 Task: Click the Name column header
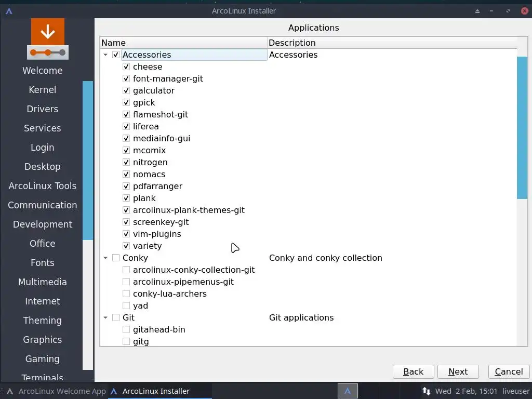(x=183, y=43)
